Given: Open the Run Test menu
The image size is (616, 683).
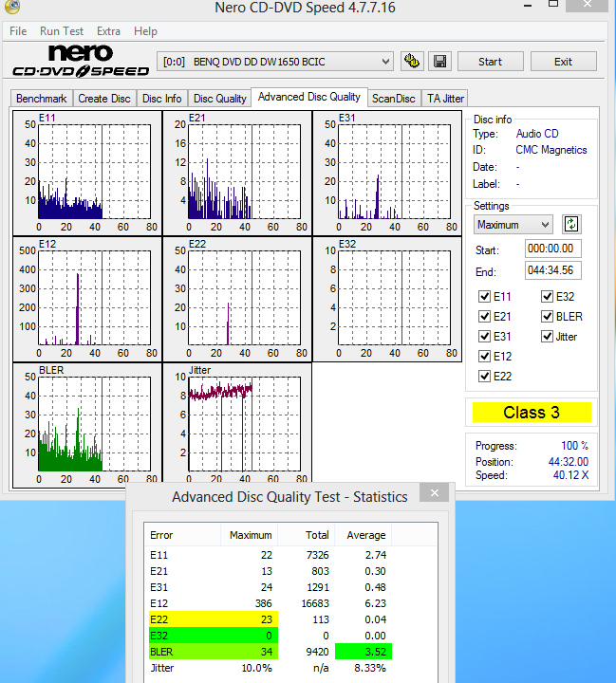Looking at the screenshot, I should tap(62, 31).
